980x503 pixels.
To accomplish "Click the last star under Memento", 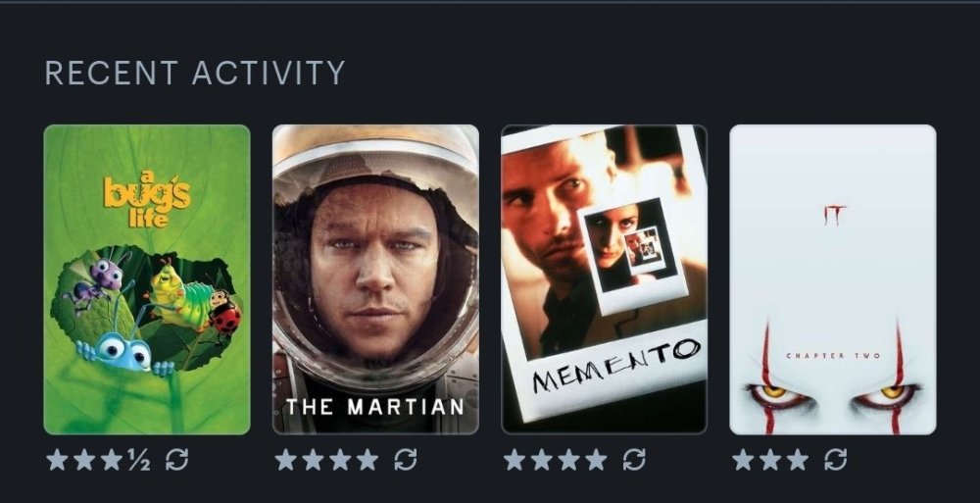I will (x=596, y=460).
